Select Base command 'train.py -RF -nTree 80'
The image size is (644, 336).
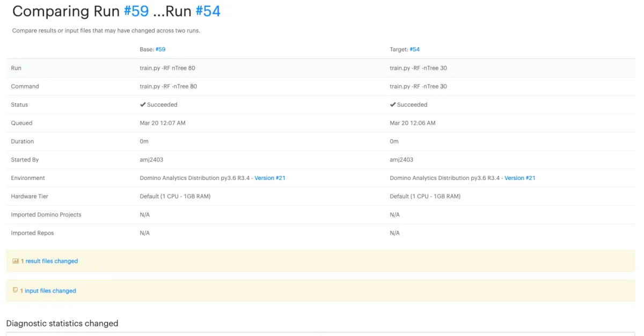tap(169, 86)
